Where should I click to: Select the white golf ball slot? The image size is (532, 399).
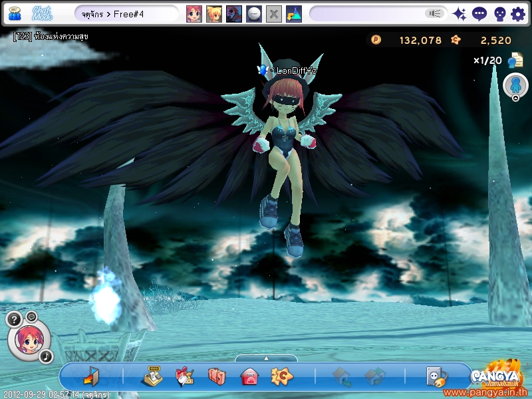point(254,14)
